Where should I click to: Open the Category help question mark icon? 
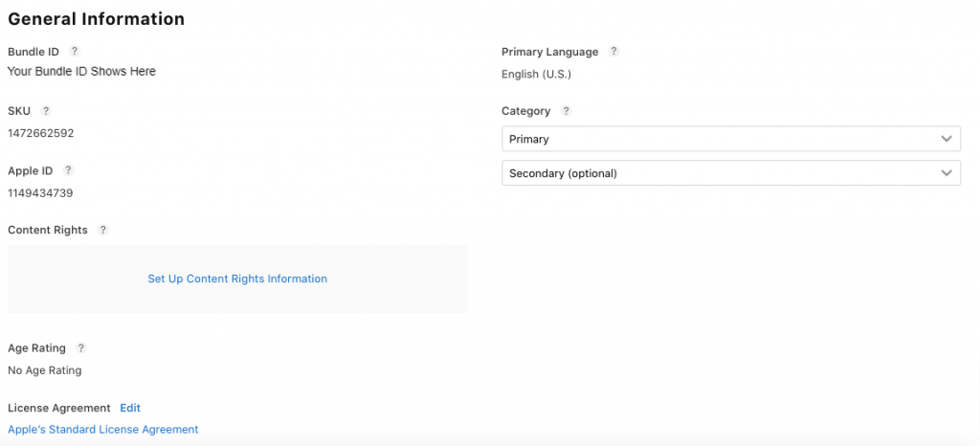point(566,111)
